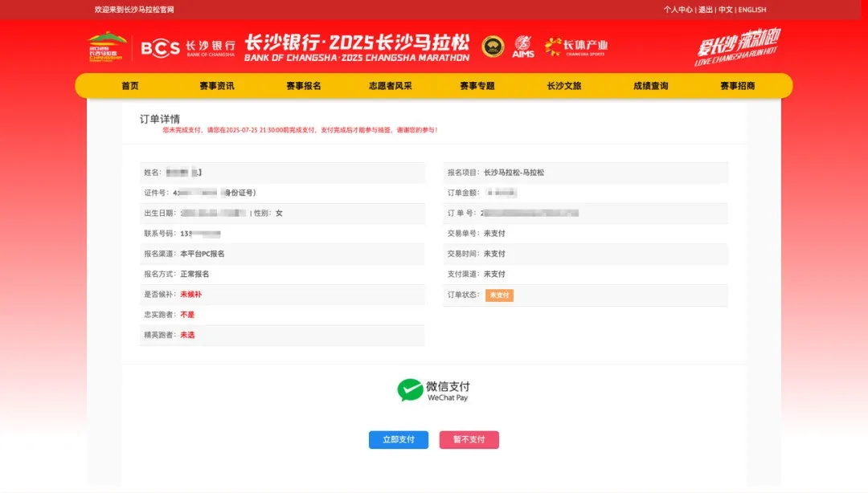The image size is (868, 493).
Task: Click the AIMS logo icon
Action: [x=523, y=47]
